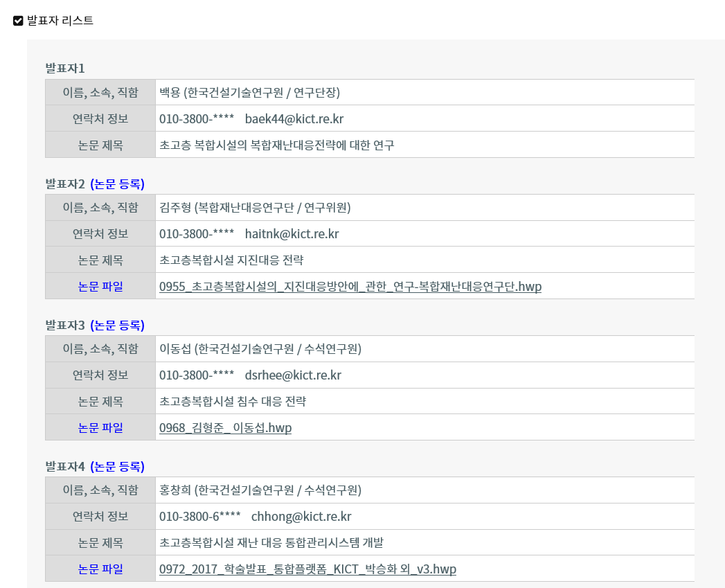This screenshot has height=588, width=725.
Task: Select the haitnk@kict.re.kr contact cell
Action: [x=425, y=233]
